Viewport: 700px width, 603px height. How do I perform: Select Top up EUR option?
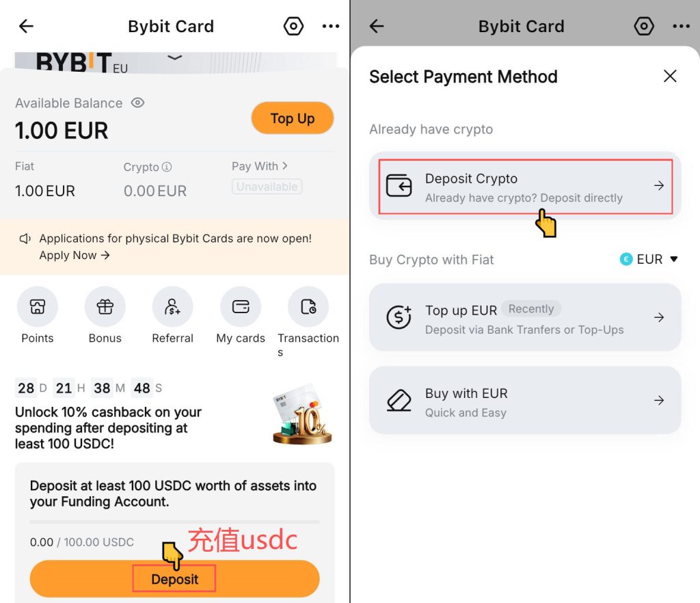point(525,317)
